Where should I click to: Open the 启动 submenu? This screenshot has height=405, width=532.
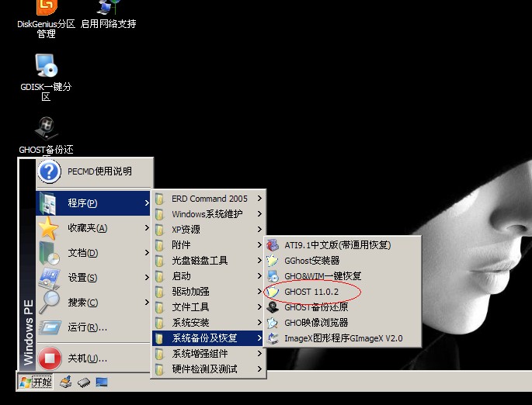208,276
